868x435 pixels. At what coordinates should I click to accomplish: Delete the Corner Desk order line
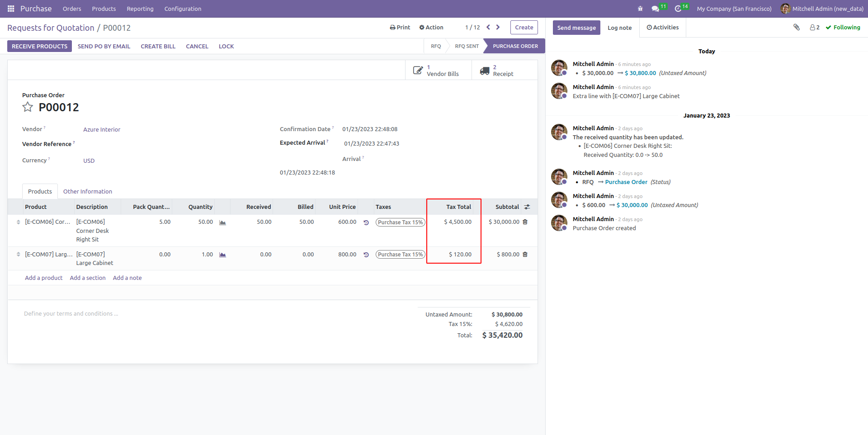(525, 222)
